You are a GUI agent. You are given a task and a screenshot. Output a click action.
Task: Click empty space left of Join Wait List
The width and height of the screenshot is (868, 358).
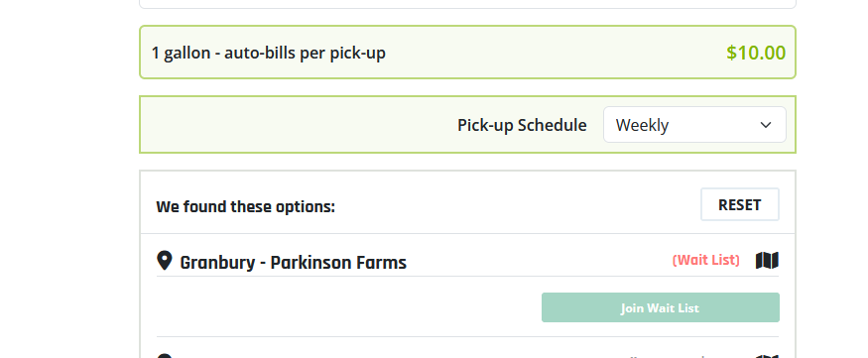point(349,307)
